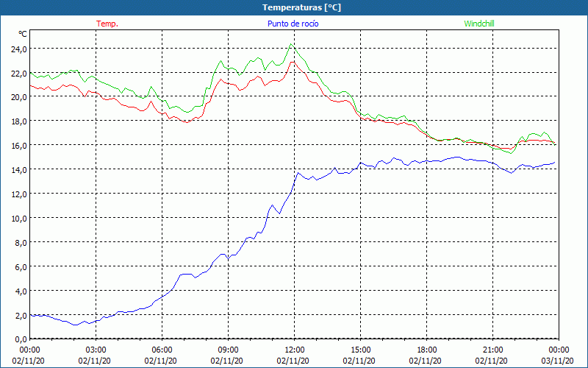
Task: Click the 4,0 y-axis value
Action: (21, 291)
